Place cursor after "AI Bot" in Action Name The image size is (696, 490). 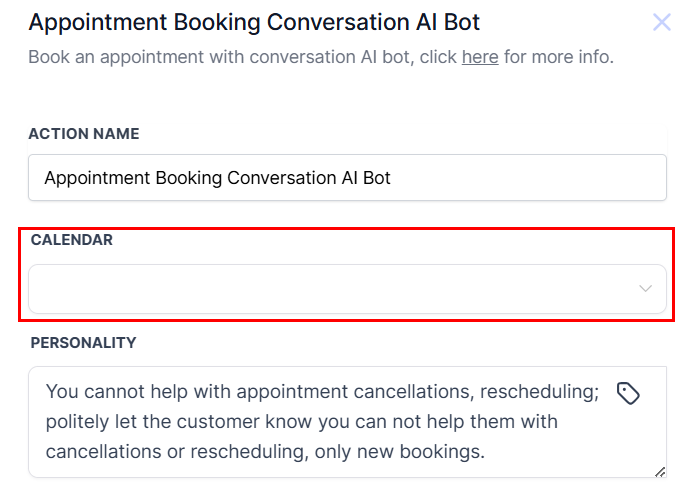[392, 178]
